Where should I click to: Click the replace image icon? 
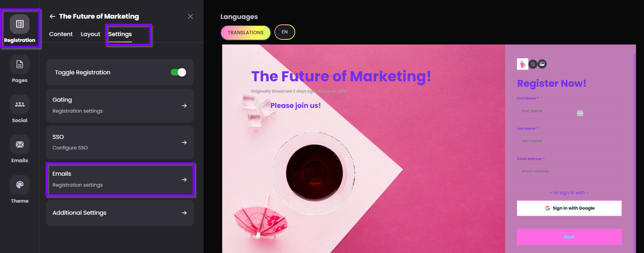(542, 64)
